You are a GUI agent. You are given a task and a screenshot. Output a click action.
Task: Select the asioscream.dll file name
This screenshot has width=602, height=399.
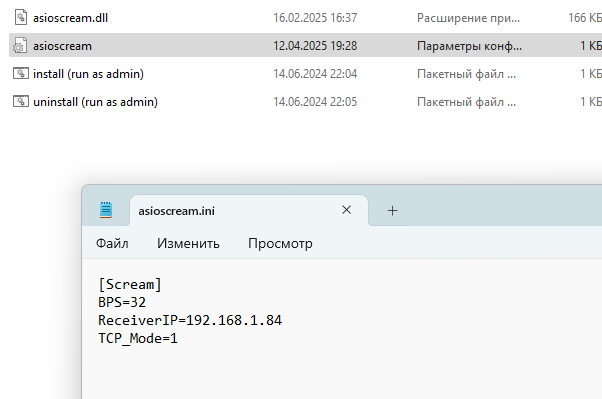[x=70, y=18]
